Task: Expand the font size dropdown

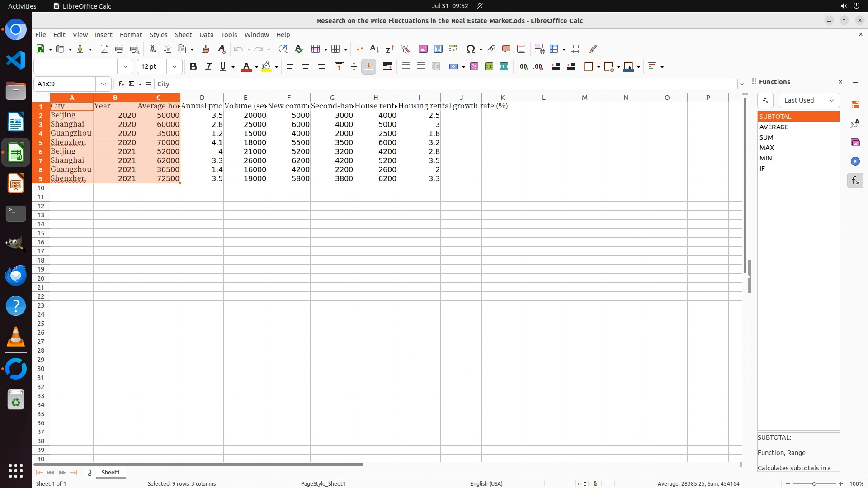Action: pyautogui.click(x=175, y=67)
